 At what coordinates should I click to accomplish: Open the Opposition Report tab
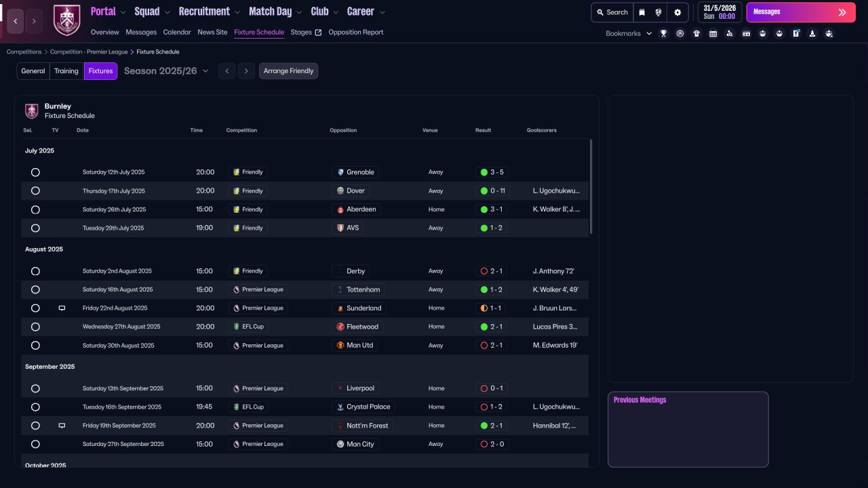coord(355,33)
